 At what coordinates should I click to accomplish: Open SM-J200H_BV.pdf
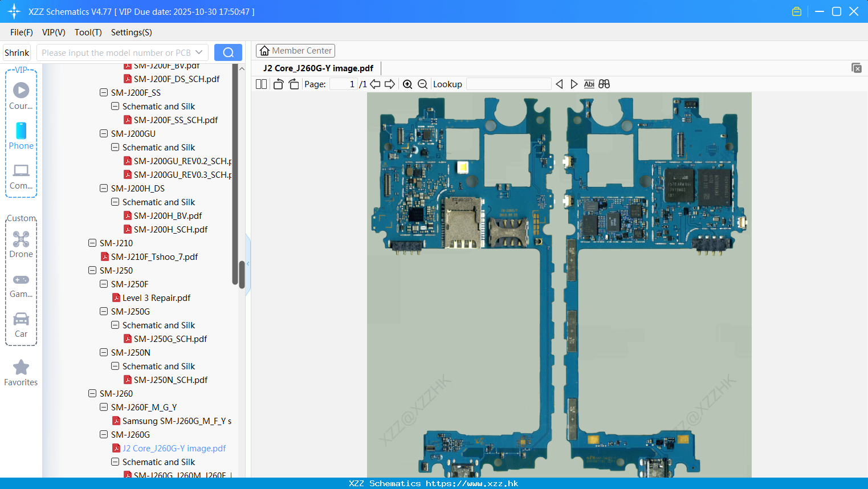point(168,215)
